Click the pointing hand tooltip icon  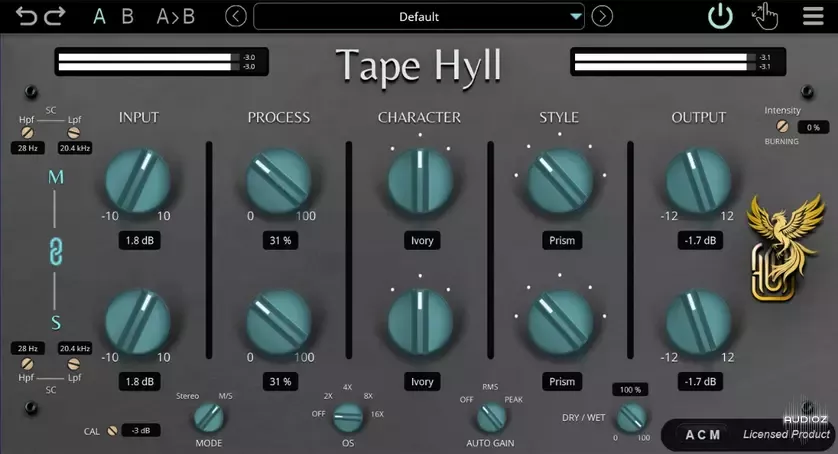[765, 16]
